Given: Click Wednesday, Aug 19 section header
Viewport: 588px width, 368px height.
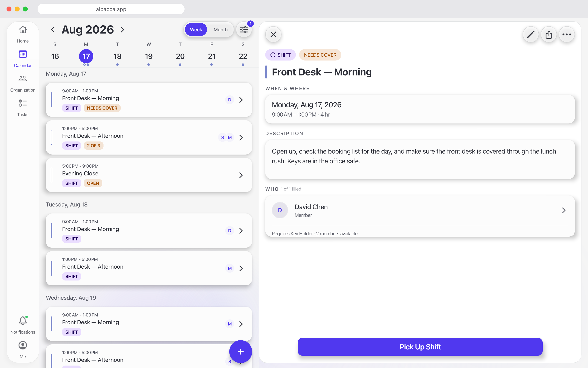Looking at the screenshot, I should 71,298.
